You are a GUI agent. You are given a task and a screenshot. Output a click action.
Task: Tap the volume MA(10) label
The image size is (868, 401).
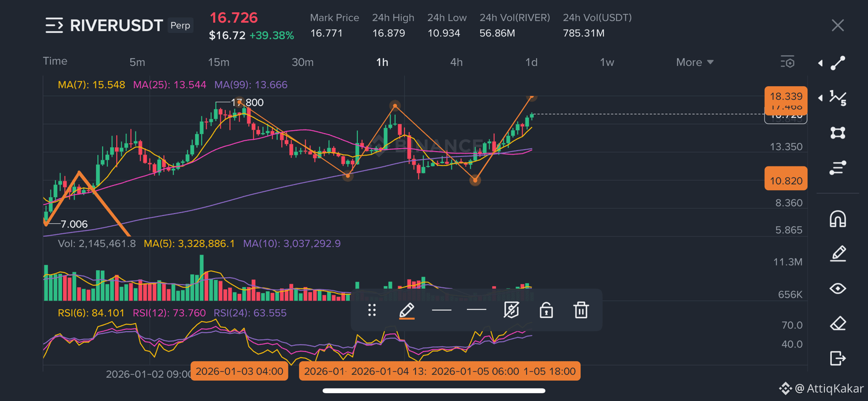pyautogui.click(x=292, y=244)
